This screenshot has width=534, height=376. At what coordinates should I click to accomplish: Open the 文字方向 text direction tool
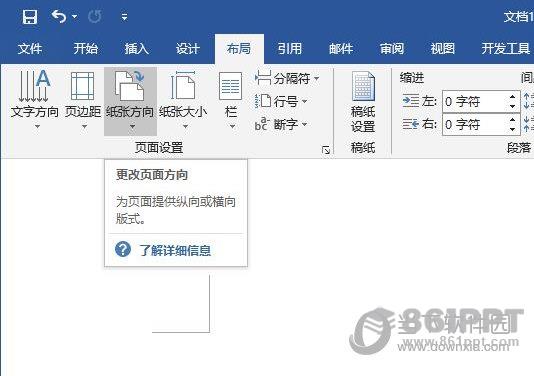coord(34,100)
